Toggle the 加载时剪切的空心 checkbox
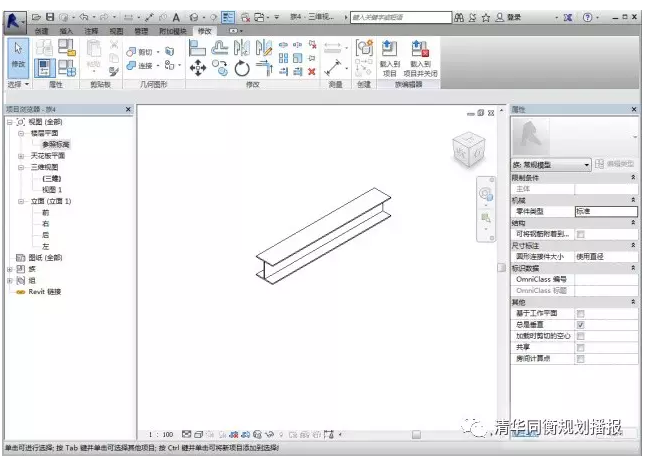This screenshot has width=648, height=459. click(580, 336)
